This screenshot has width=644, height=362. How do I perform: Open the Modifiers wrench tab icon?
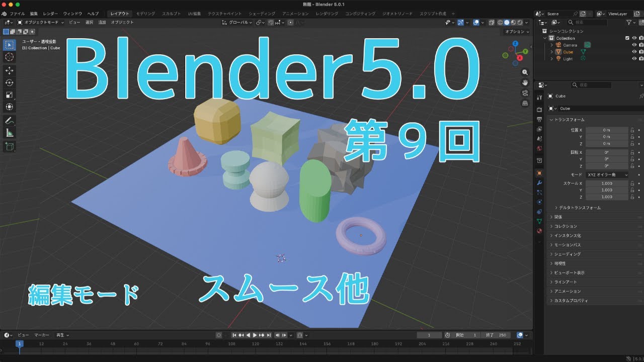click(539, 183)
